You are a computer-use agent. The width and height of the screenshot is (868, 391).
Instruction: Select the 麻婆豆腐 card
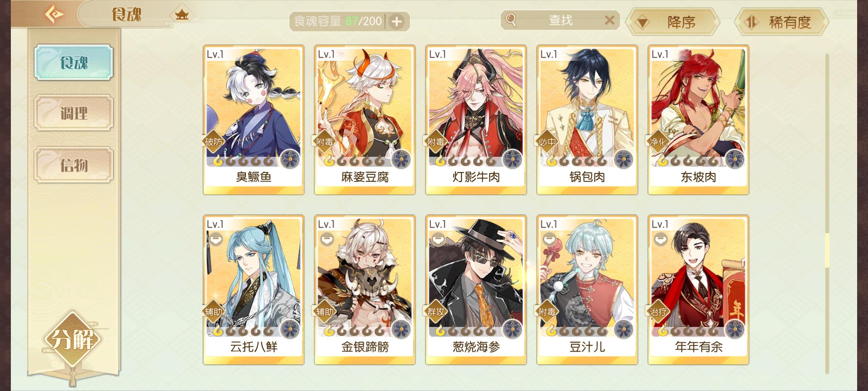click(365, 120)
